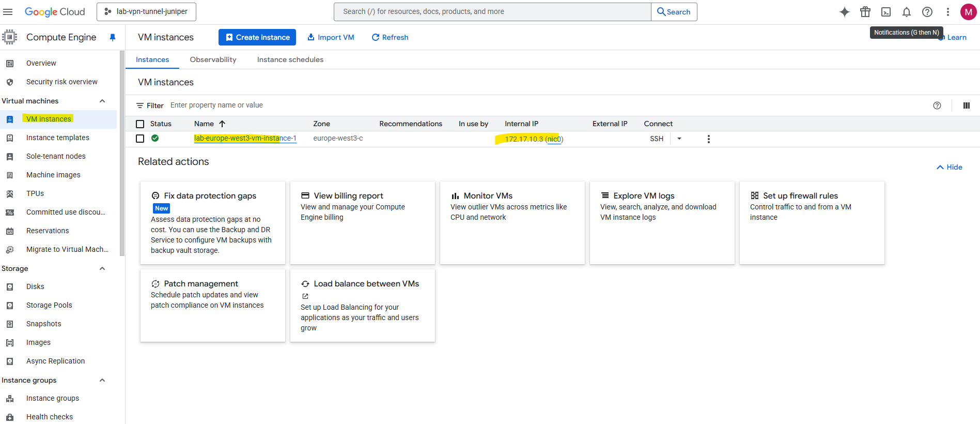Switch to the Instances tab

coord(152,59)
